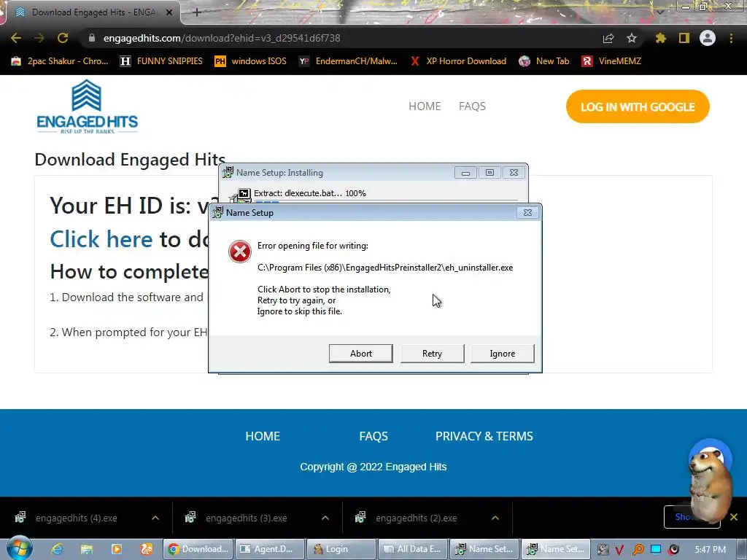Click the blue monitor tray icon
The image size is (747, 560).
click(656, 550)
